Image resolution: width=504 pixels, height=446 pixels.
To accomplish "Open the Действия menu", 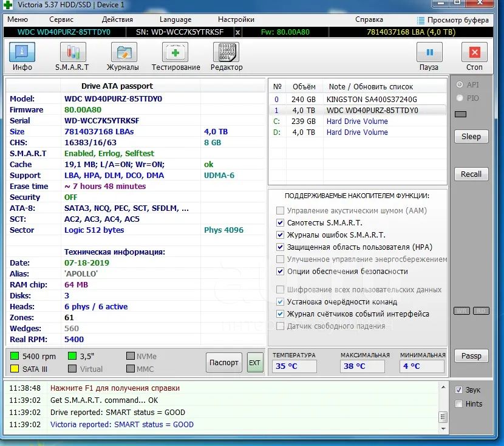I will tap(117, 19).
